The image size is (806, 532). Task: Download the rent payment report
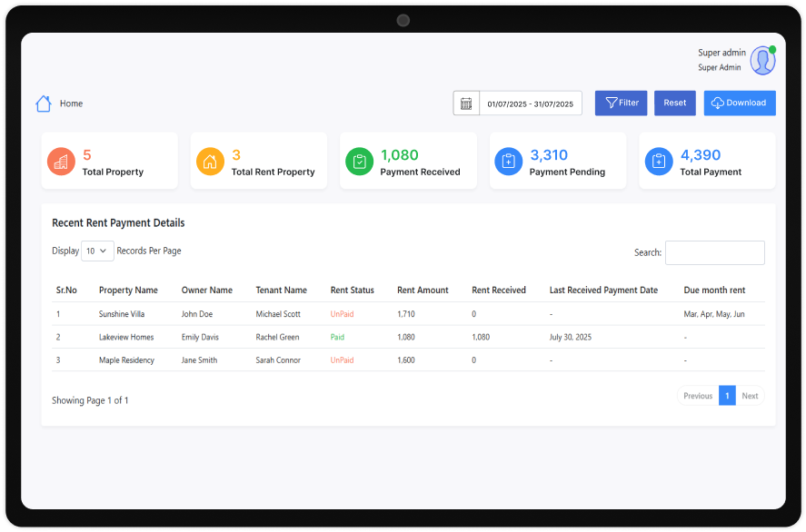coord(739,103)
